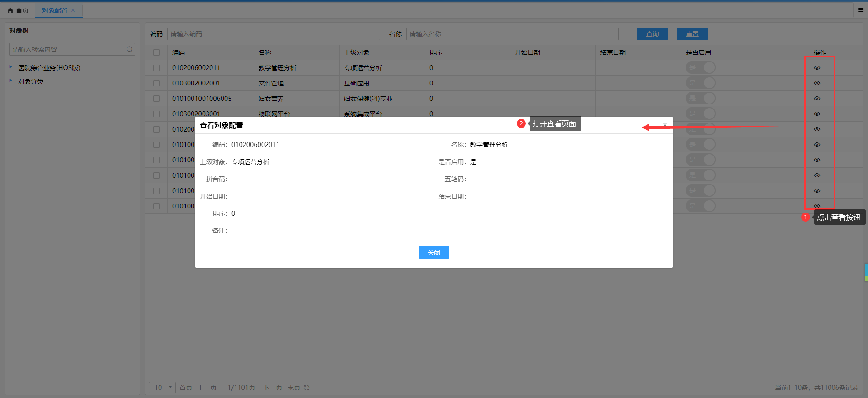
Task: Click the search magnifier in object tree
Action: [129, 49]
